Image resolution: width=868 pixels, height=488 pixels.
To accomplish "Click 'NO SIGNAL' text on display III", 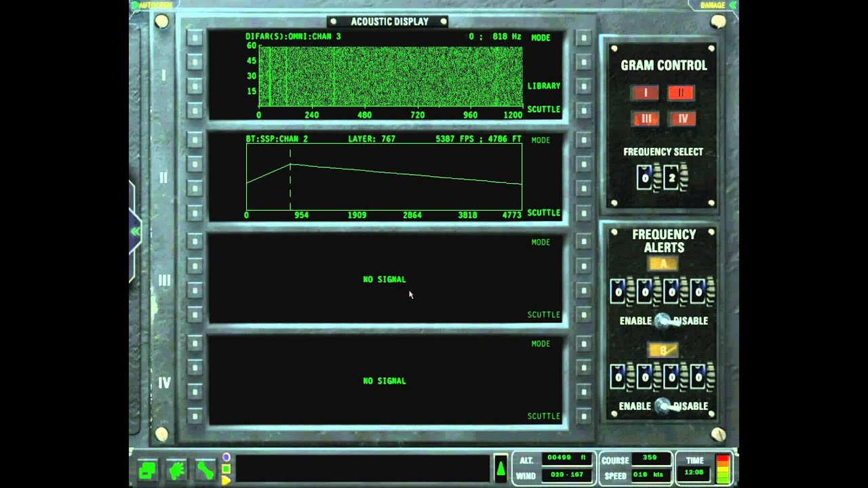I will [x=384, y=279].
